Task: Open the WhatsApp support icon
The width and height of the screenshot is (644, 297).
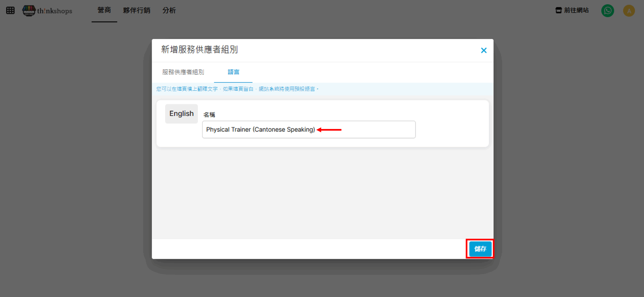Action: [x=608, y=11]
